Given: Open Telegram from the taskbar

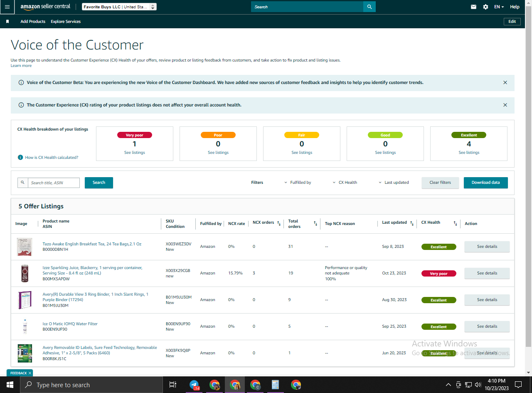Looking at the screenshot, I should [x=194, y=385].
